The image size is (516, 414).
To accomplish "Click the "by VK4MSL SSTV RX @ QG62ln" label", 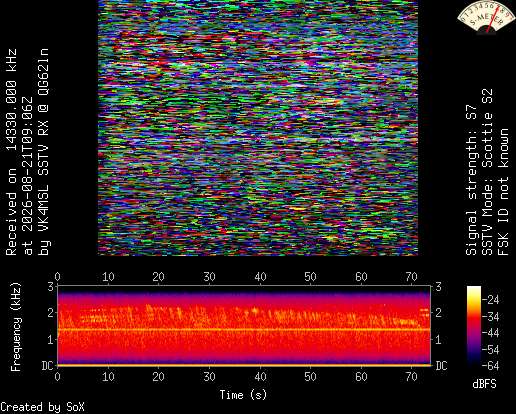I will pyautogui.click(x=44, y=152).
